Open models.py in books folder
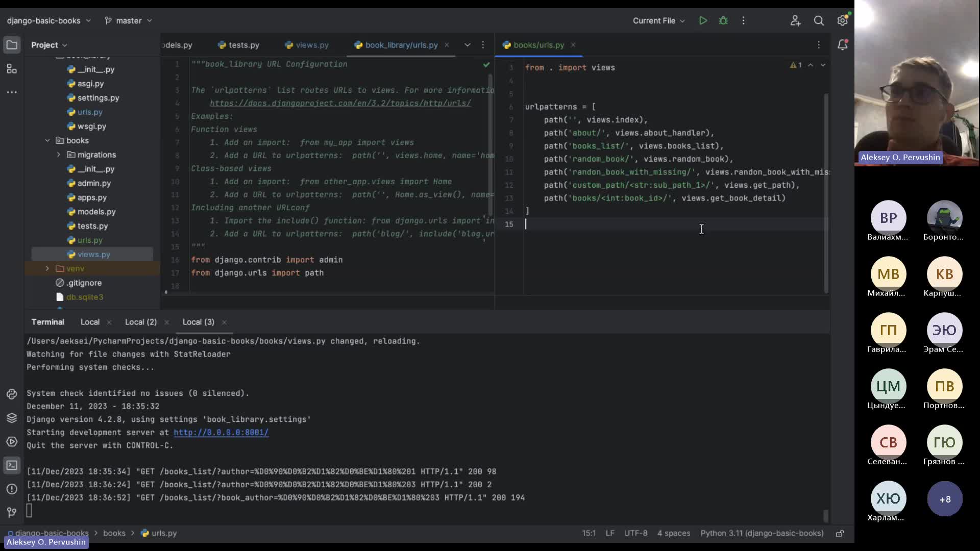980x551 pixels. (91, 212)
